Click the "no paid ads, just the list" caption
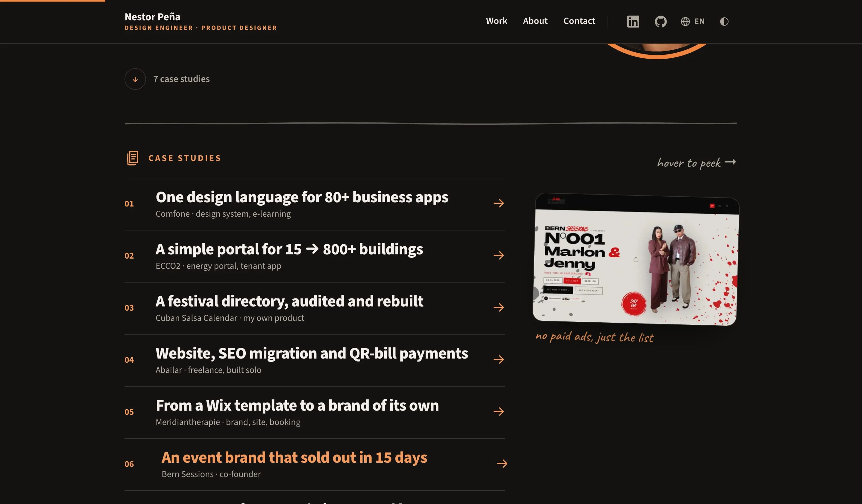 594,337
